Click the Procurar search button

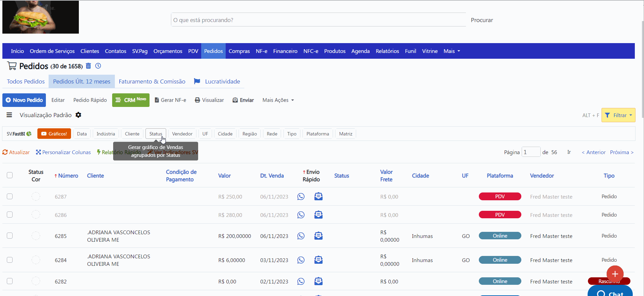(x=482, y=20)
